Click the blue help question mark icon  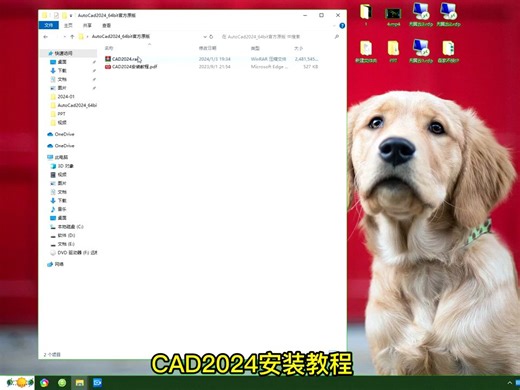point(342,26)
